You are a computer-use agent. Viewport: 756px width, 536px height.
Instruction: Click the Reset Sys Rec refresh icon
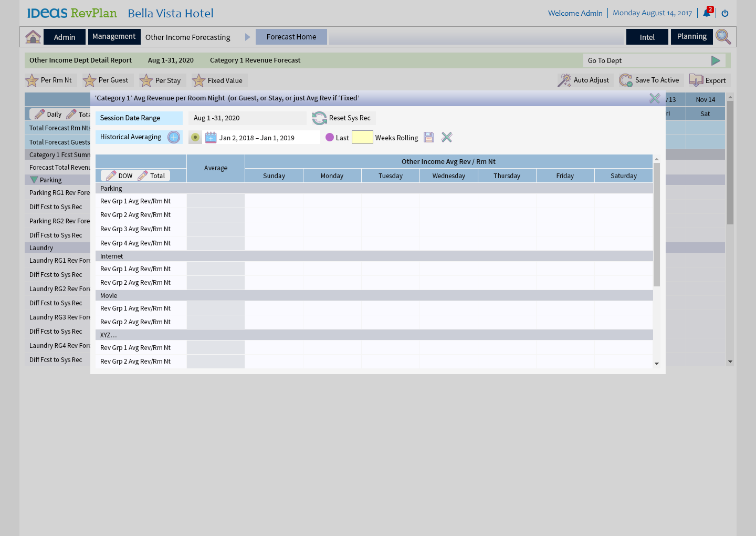tap(319, 118)
